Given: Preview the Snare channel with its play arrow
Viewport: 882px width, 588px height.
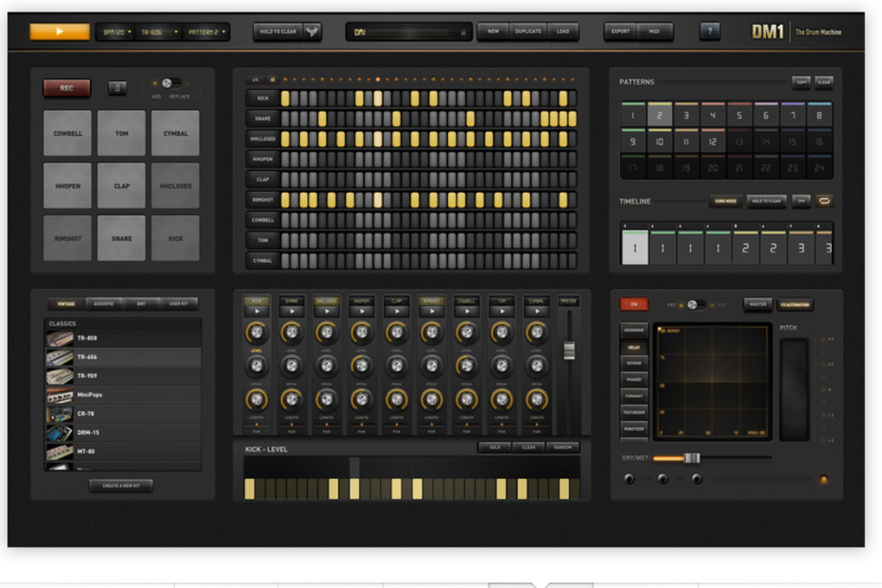Looking at the screenshot, I should click(291, 311).
